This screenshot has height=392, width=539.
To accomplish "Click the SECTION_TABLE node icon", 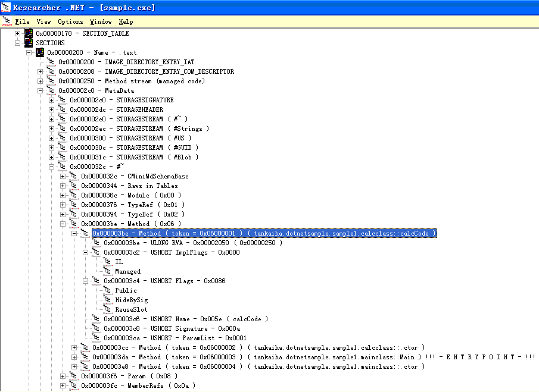I will 29,33.
